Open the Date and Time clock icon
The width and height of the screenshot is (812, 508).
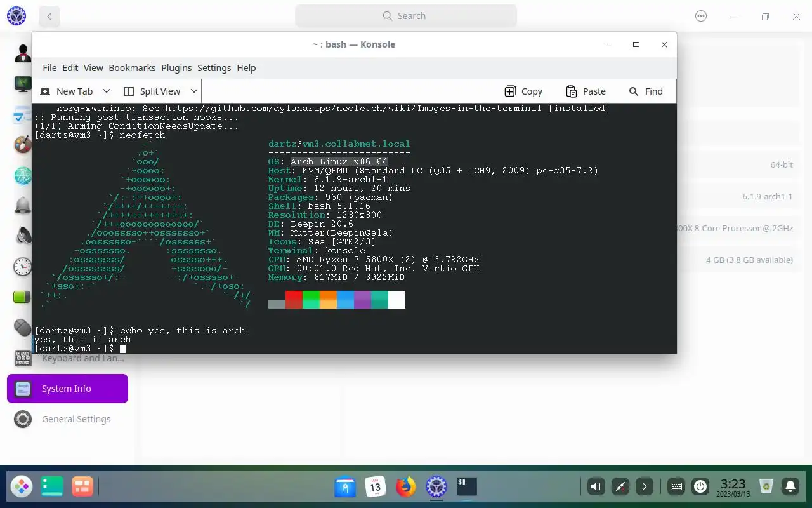23,267
